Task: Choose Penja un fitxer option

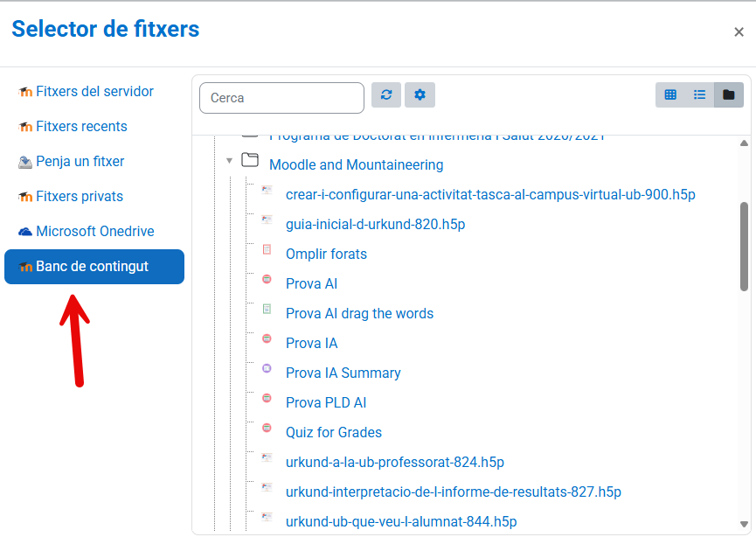Action: click(x=80, y=162)
